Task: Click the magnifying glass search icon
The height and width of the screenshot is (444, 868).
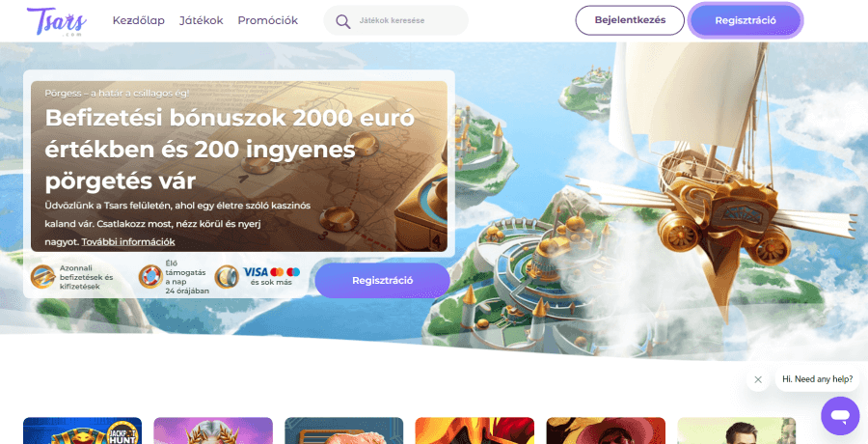Action: pos(343,21)
